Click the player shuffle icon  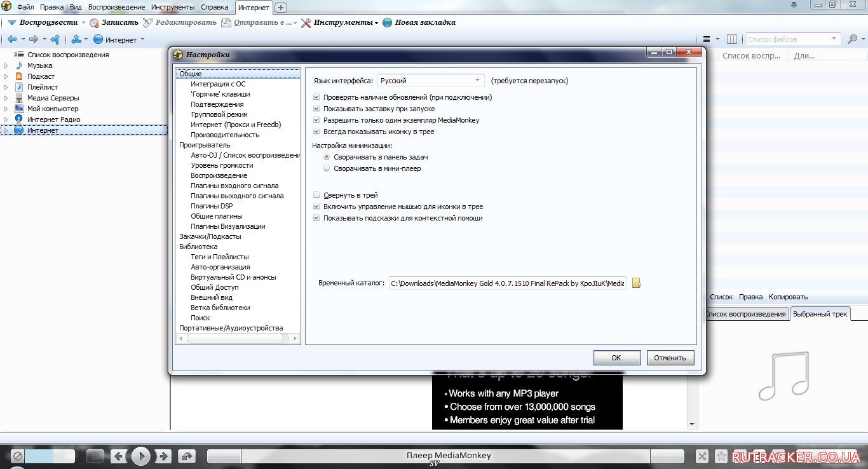(702, 456)
